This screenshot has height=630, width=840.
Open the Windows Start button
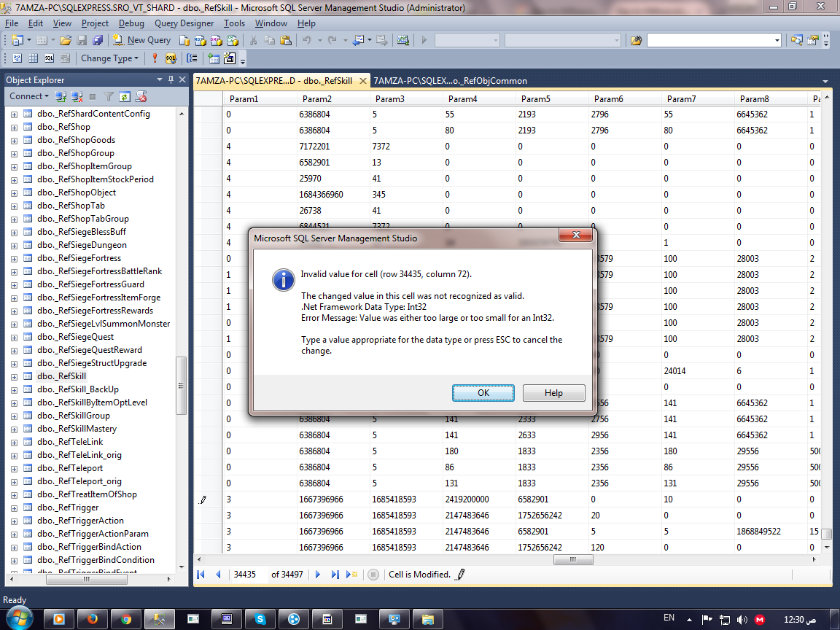pyautogui.click(x=19, y=619)
